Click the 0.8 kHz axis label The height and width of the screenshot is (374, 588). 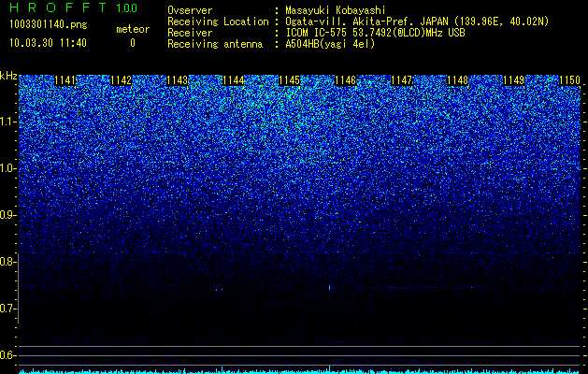[8, 262]
